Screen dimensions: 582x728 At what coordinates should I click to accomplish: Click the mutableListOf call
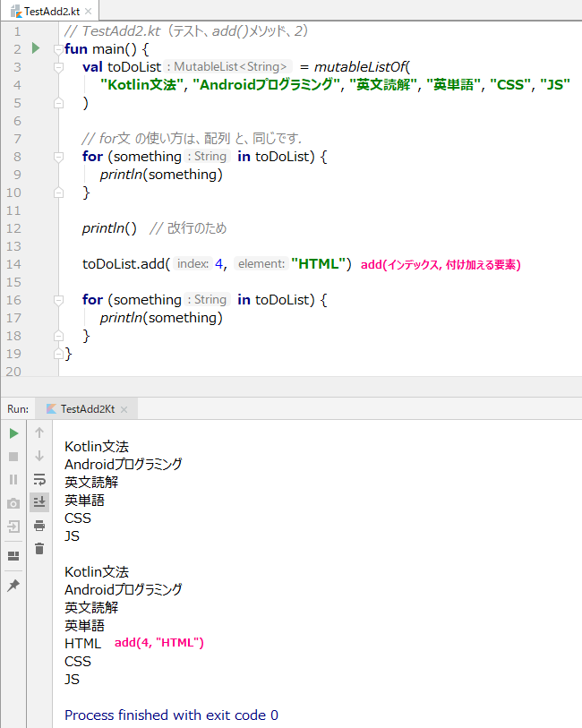point(362,67)
